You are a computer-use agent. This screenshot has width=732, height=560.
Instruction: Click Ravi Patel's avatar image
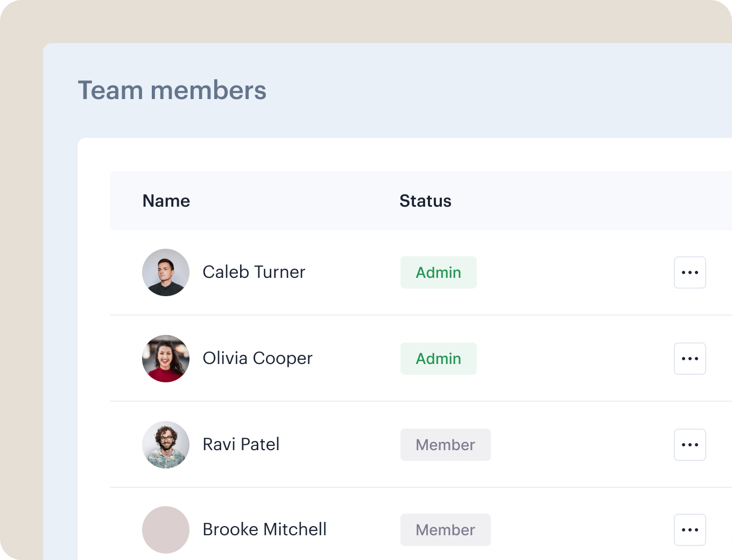point(166,445)
